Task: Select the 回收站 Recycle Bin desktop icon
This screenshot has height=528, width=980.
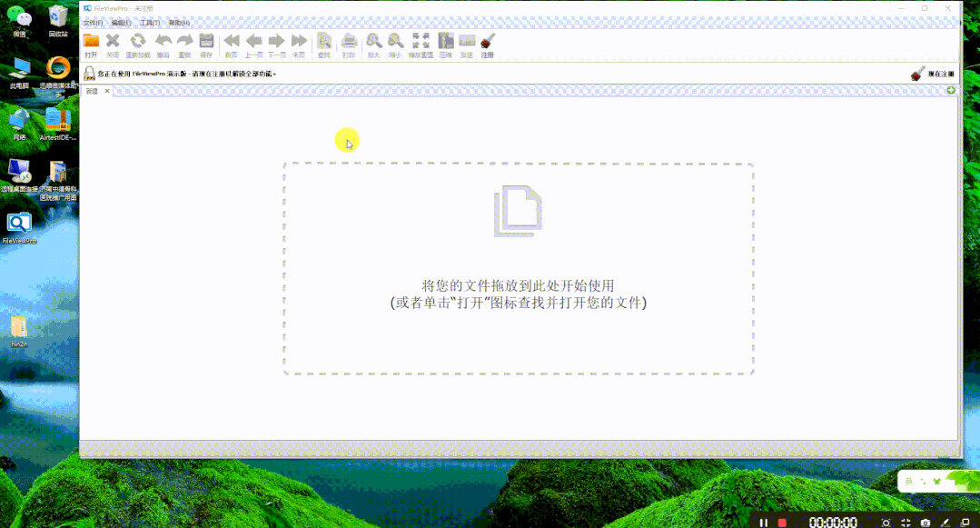Action: tap(58, 21)
